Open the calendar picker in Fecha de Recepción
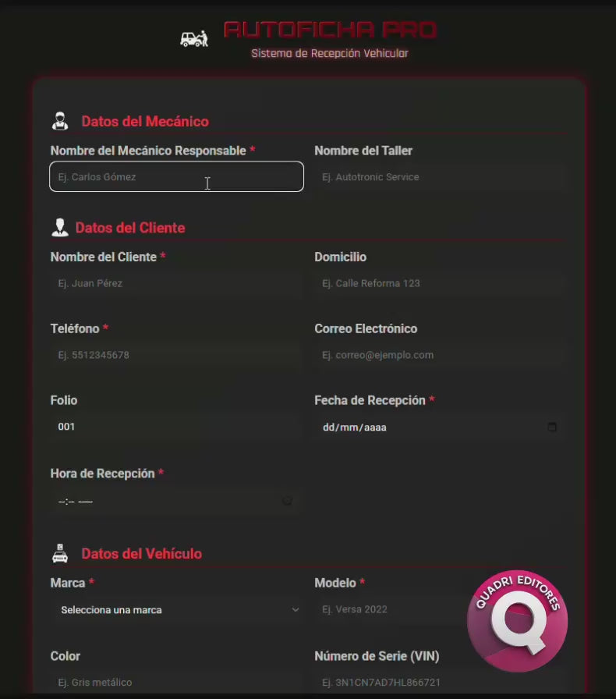This screenshot has height=699, width=616. point(552,427)
